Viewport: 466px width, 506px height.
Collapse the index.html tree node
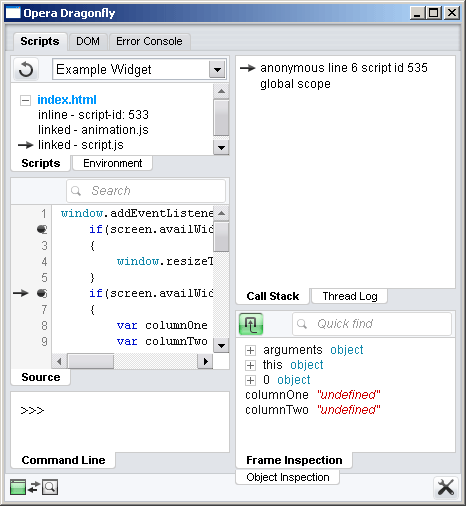(x=25, y=100)
